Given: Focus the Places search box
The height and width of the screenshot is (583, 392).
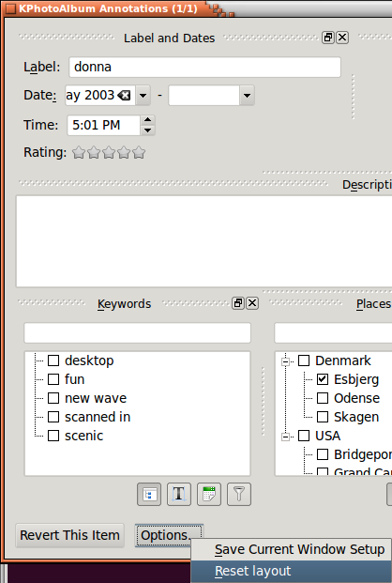Looking at the screenshot, I should pyautogui.click(x=333, y=332).
